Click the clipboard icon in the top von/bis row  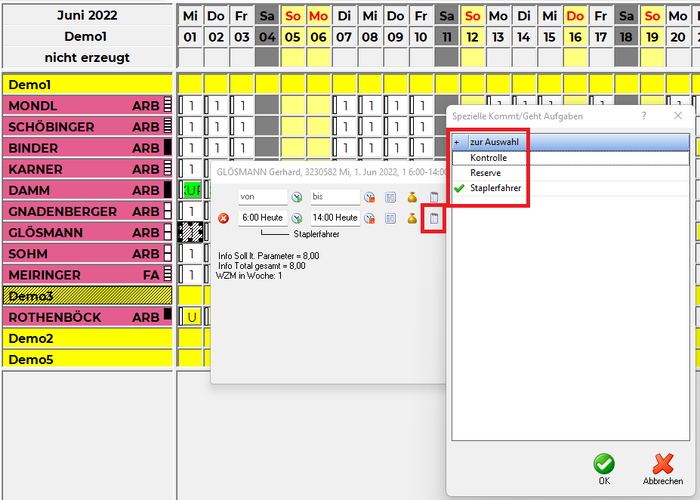434,197
